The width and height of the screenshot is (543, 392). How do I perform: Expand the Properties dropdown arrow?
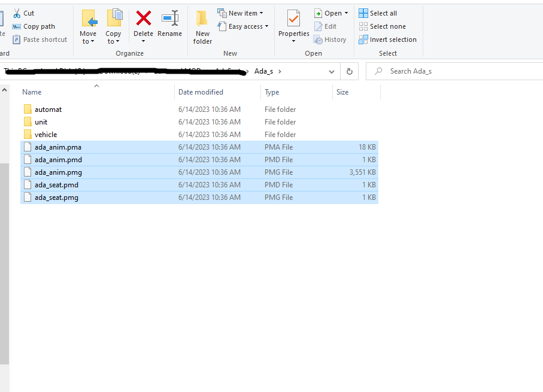coord(294,41)
